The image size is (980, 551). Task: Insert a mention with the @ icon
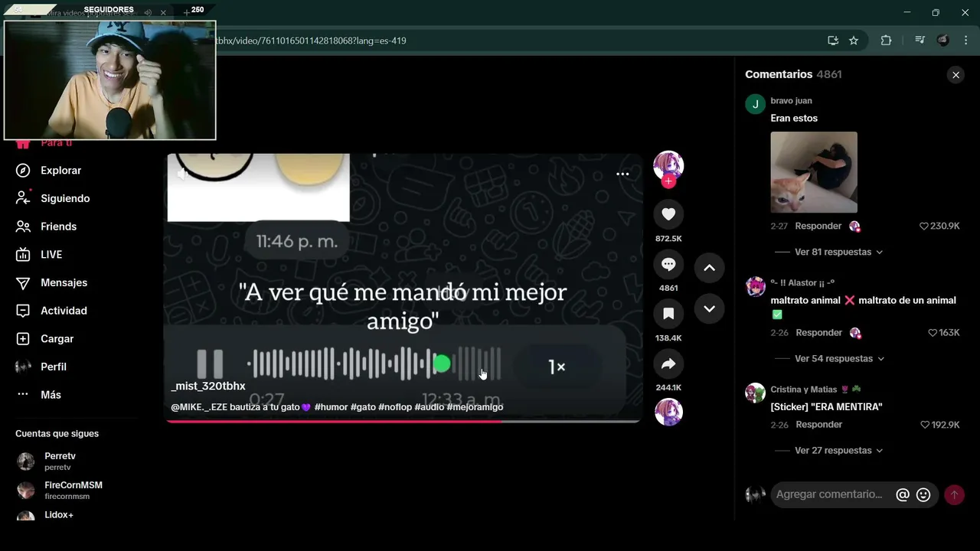click(903, 495)
